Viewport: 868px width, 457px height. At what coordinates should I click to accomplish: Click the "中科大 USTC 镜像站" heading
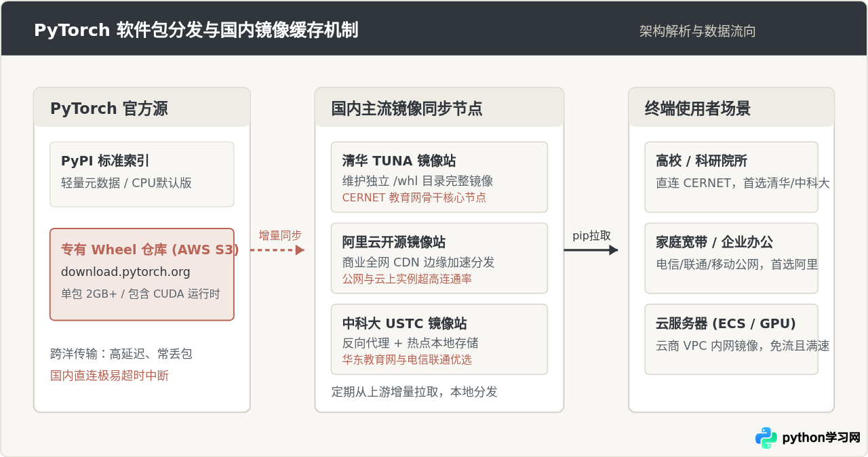click(404, 323)
